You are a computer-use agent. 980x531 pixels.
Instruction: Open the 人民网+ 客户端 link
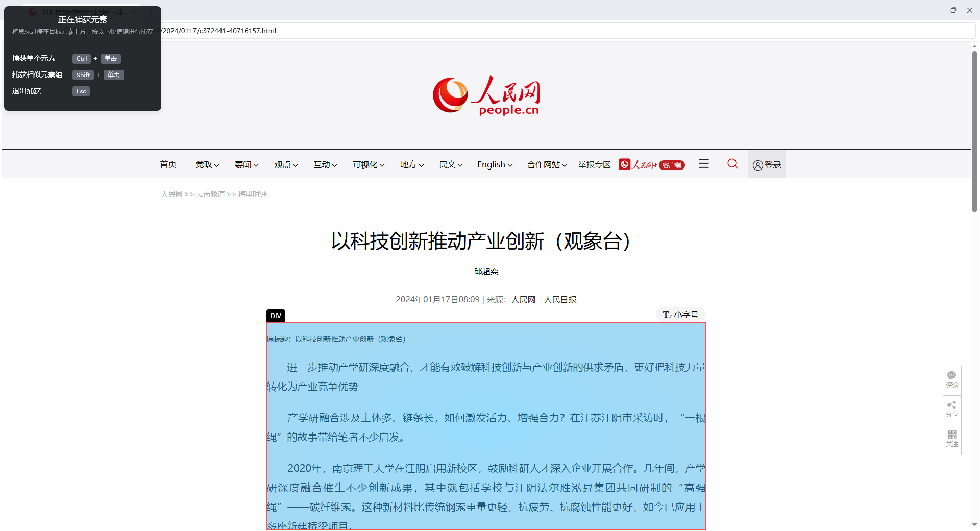[652, 164]
